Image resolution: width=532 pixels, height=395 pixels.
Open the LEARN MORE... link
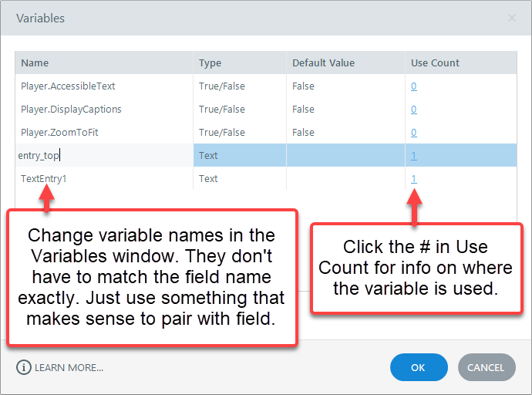69,367
